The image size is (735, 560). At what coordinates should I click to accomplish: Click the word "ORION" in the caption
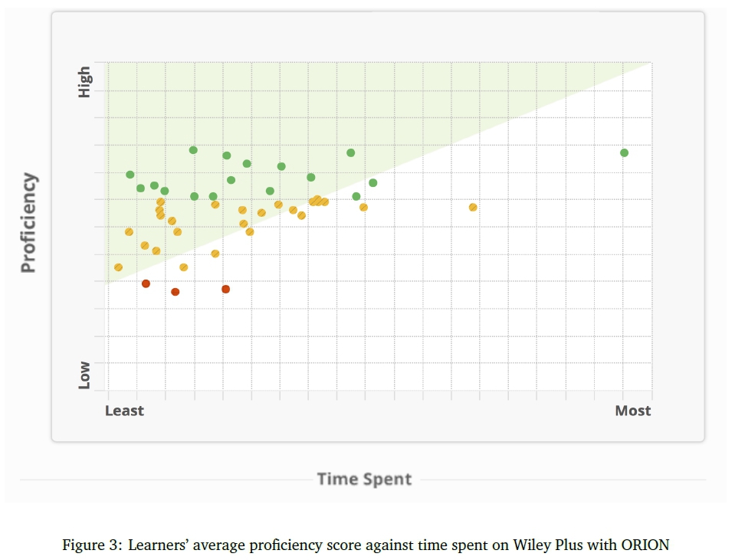pos(646,545)
